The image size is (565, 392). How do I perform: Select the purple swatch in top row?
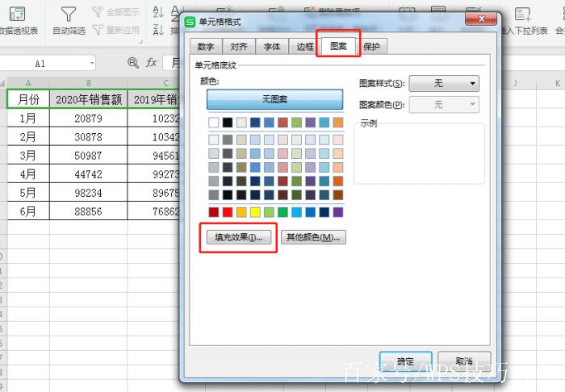click(310, 123)
